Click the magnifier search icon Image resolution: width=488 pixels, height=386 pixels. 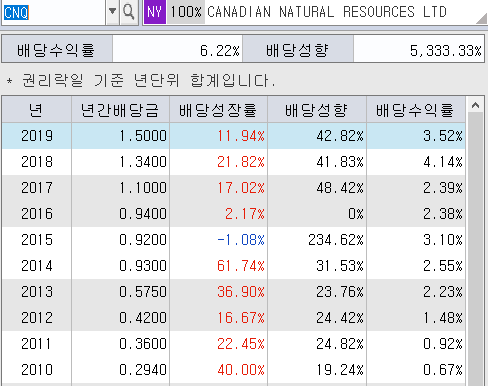coord(129,12)
